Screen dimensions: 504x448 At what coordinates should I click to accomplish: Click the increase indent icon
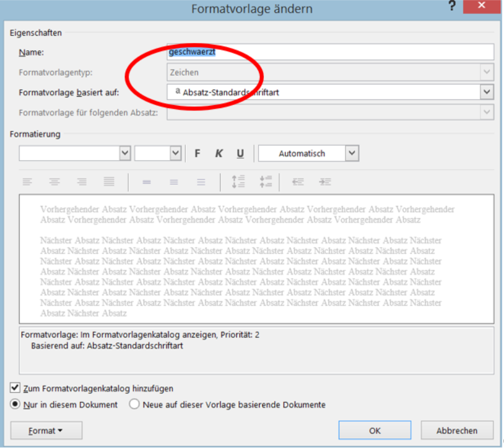(325, 182)
